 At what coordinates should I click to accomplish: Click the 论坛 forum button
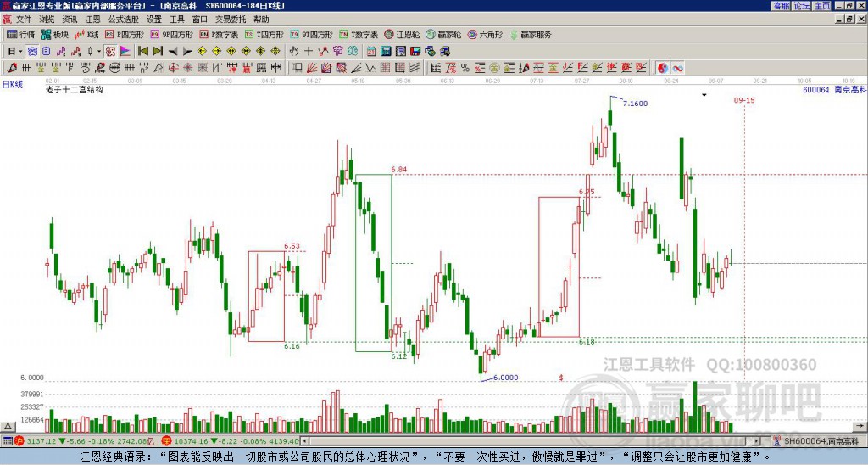pos(802,6)
